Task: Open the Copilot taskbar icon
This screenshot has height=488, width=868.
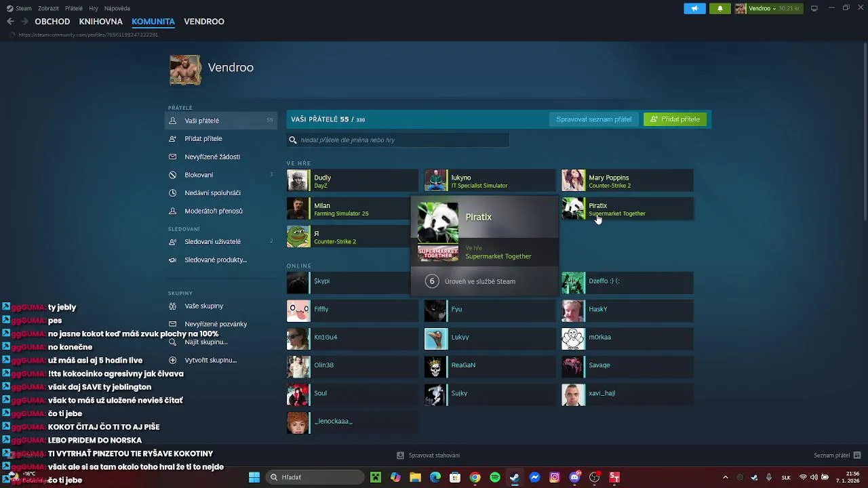Action: pyautogui.click(x=395, y=477)
